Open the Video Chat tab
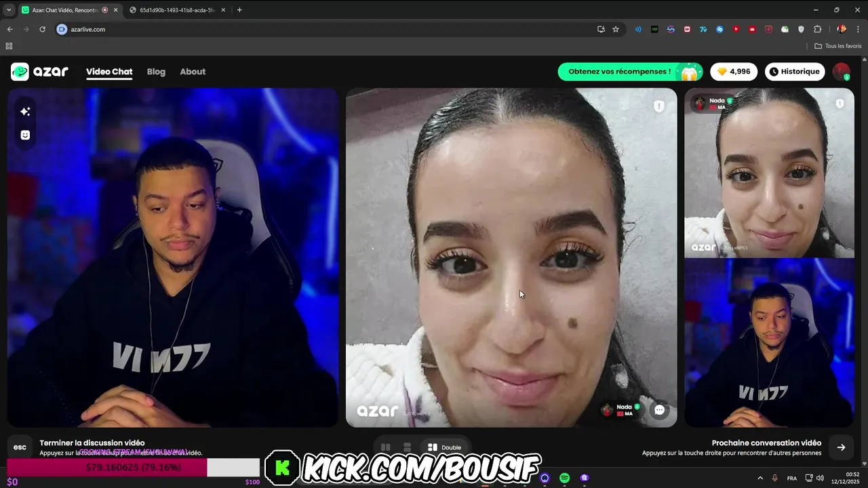Image resolution: width=868 pixels, height=488 pixels. pos(109,72)
